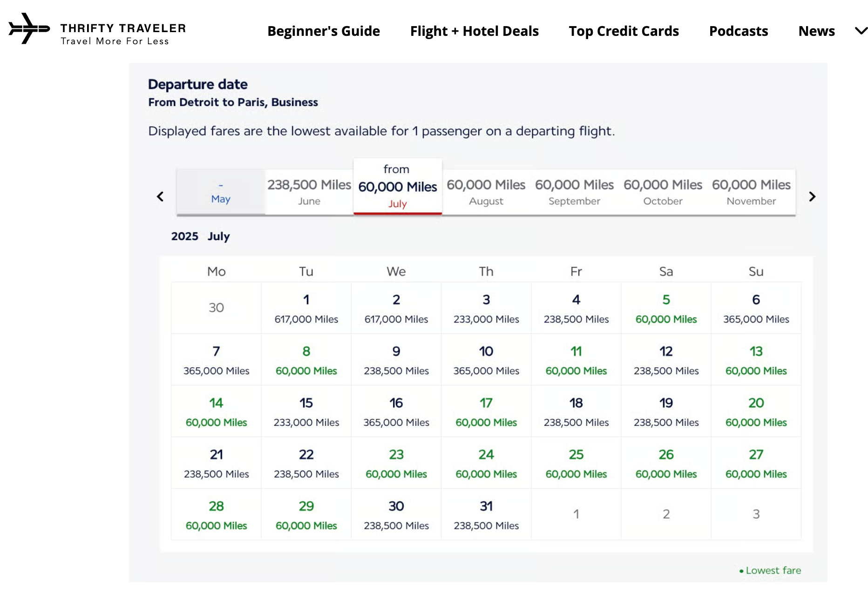Open the Beginner's Guide menu

tap(324, 31)
